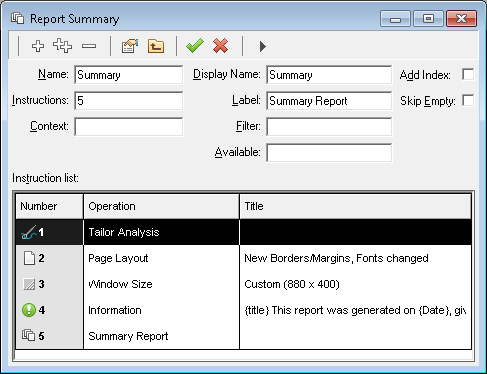This screenshot has height=374, width=487.
Task: Enable the Add Index checkbox
Action: coord(468,74)
